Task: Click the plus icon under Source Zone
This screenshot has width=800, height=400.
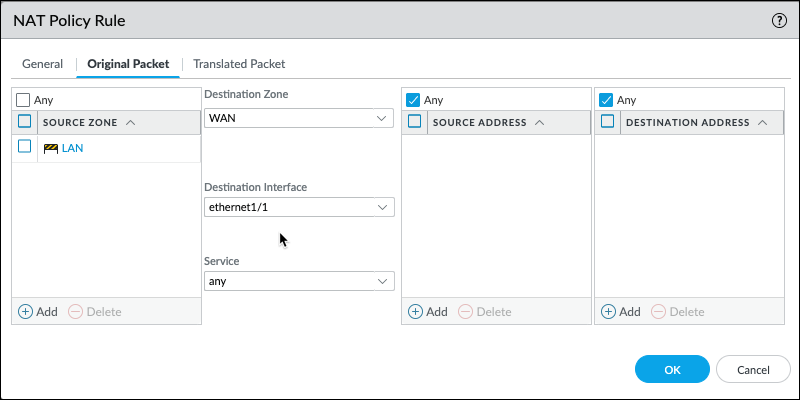Action: [x=25, y=311]
